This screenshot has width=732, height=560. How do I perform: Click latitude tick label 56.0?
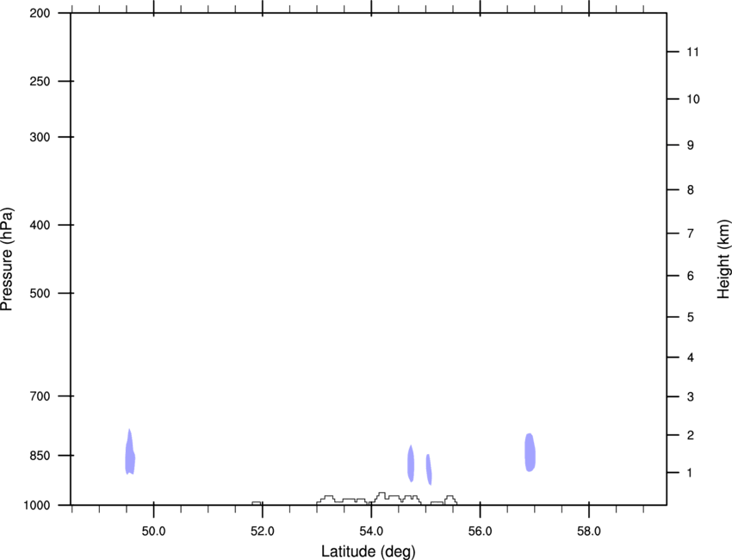480,532
